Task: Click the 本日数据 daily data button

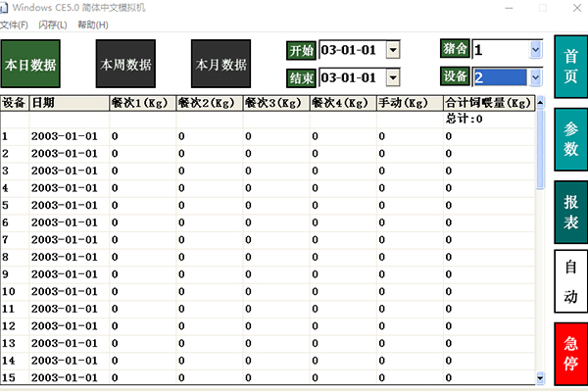Action: [30, 66]
